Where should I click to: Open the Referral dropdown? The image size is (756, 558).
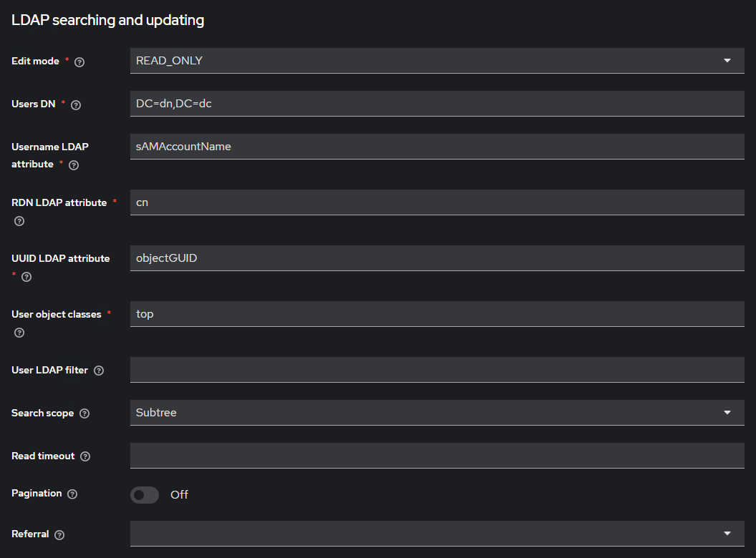(x=437, y=534)
